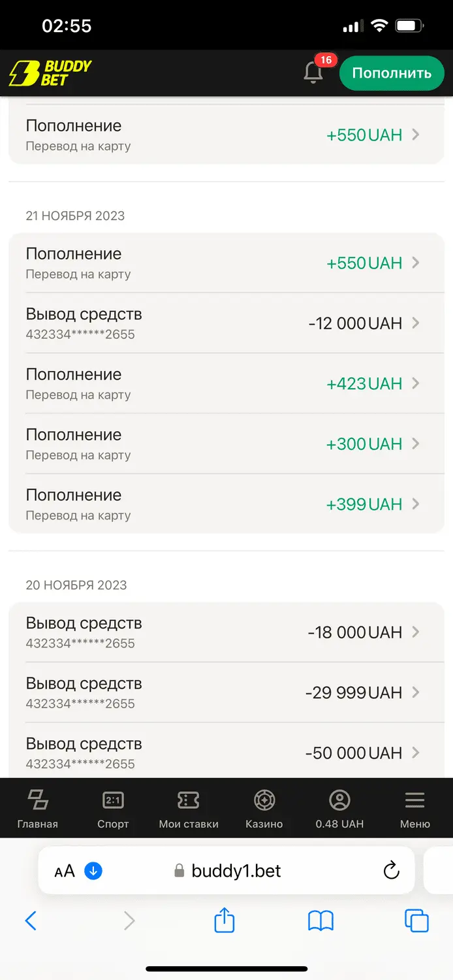Open the Казино chip icon
The height and width of the screenshot is (980, 453).
click(264, 800)
